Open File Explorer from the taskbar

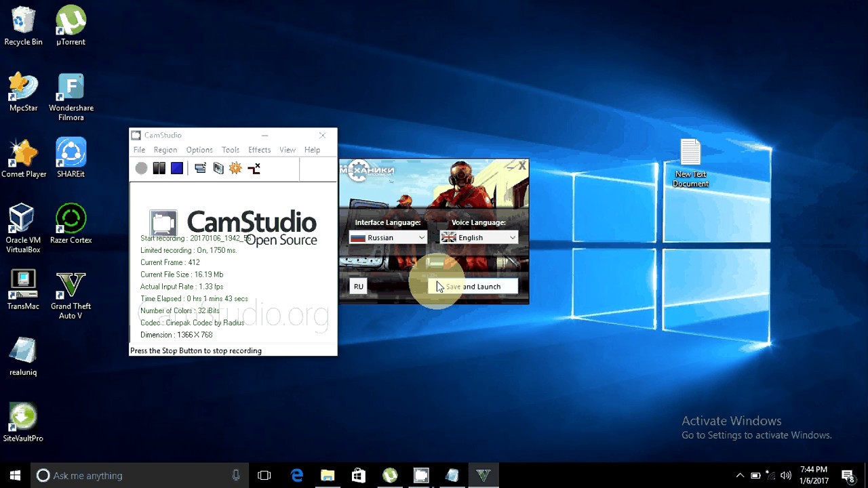[328, 475]
